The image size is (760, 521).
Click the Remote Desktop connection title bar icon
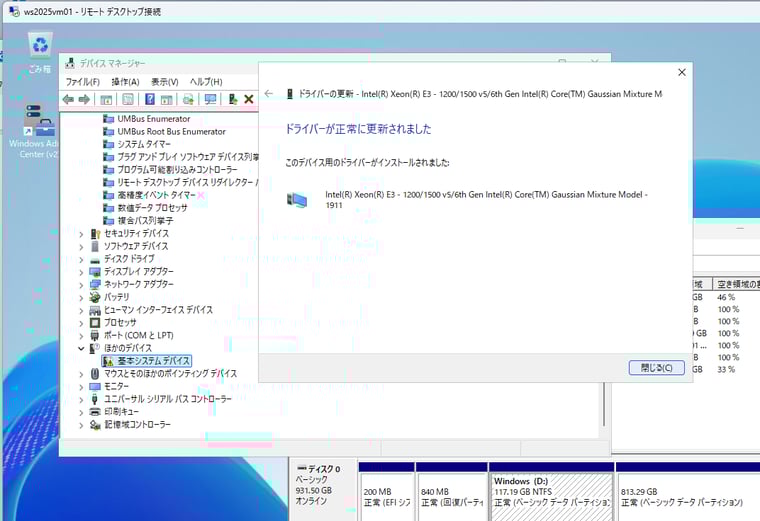click(14, 11)
